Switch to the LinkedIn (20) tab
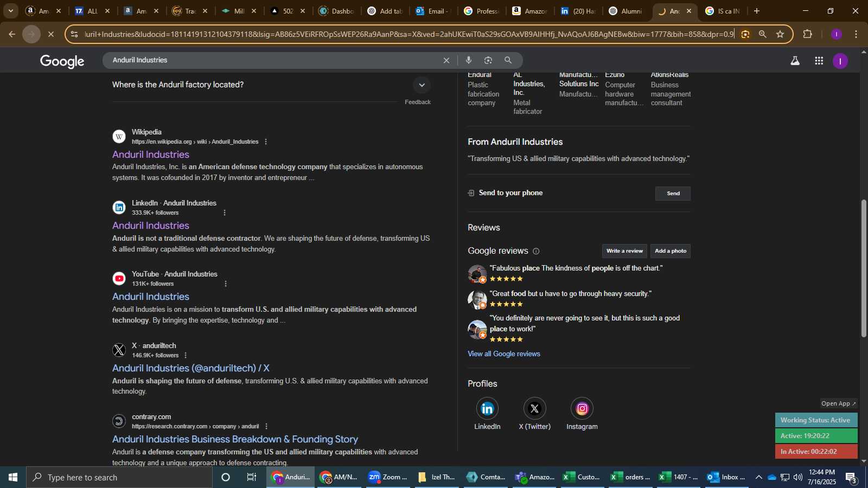The height and width of the screenshot is (488, 868). pyautogui.click(x=578, y=11)
